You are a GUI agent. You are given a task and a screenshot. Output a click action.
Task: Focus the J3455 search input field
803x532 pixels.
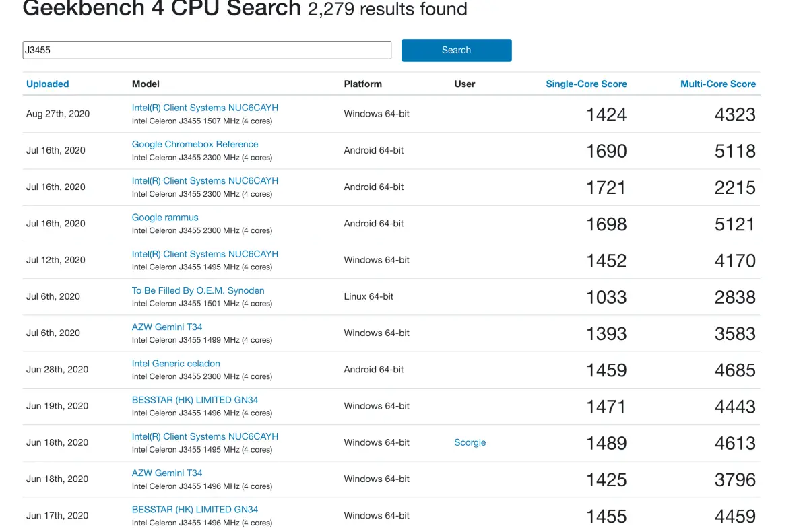click(207, 51)
